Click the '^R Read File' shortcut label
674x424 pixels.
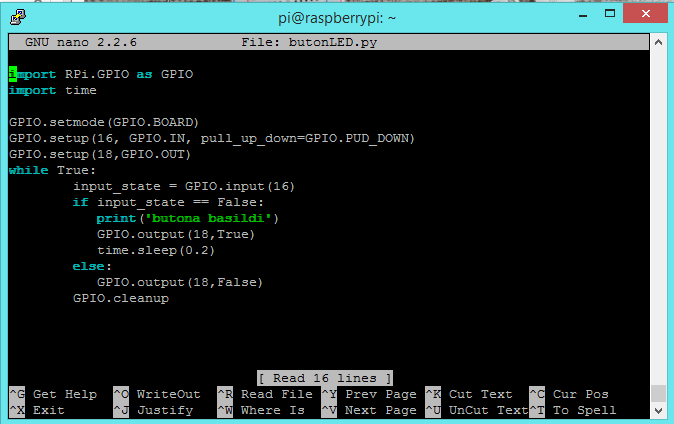(x=265, y=394)
